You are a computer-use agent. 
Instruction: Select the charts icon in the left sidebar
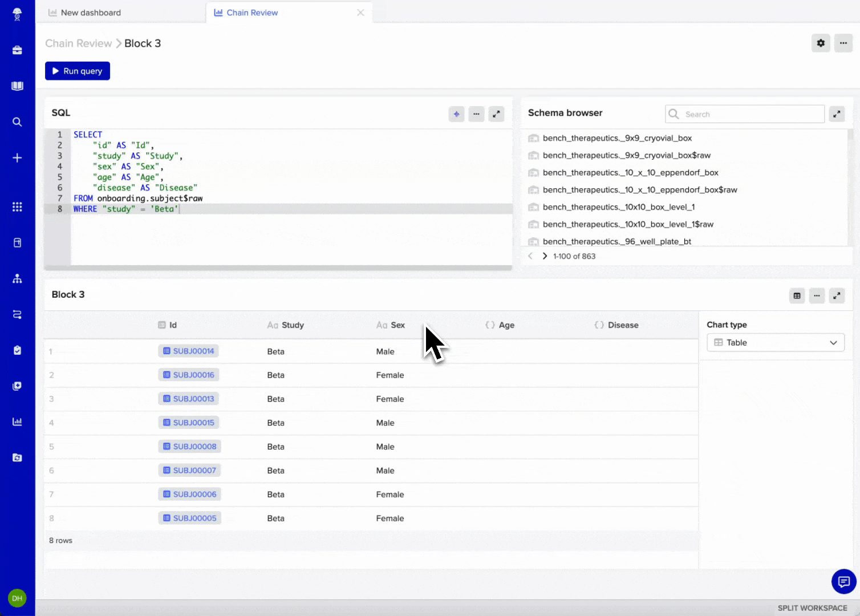(17, 422)
